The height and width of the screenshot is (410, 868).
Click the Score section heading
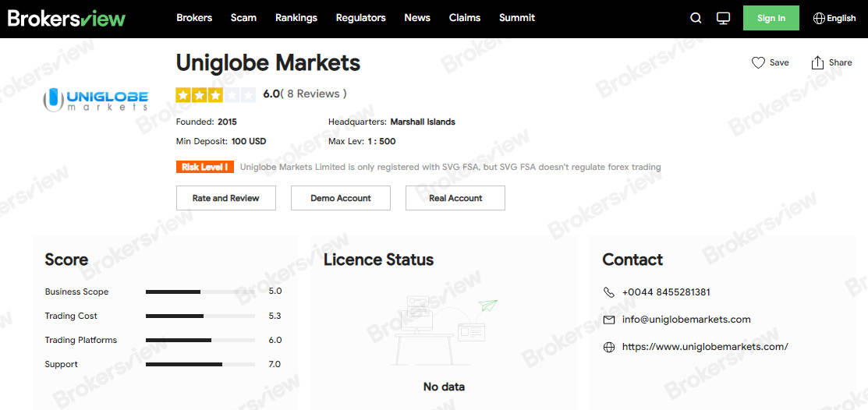pyautogui.click(x=66, y=260)
